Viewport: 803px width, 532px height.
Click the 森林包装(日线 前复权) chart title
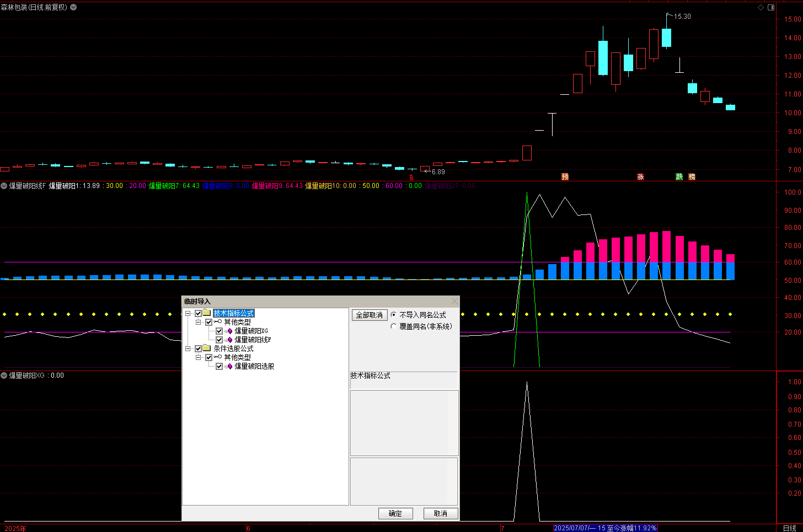34,7
